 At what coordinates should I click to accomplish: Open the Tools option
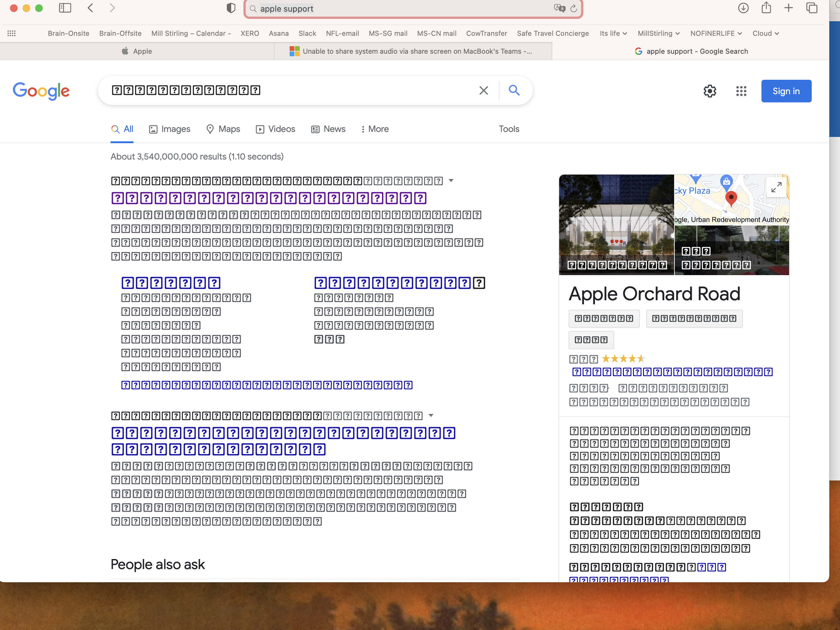tap(509, 129)
